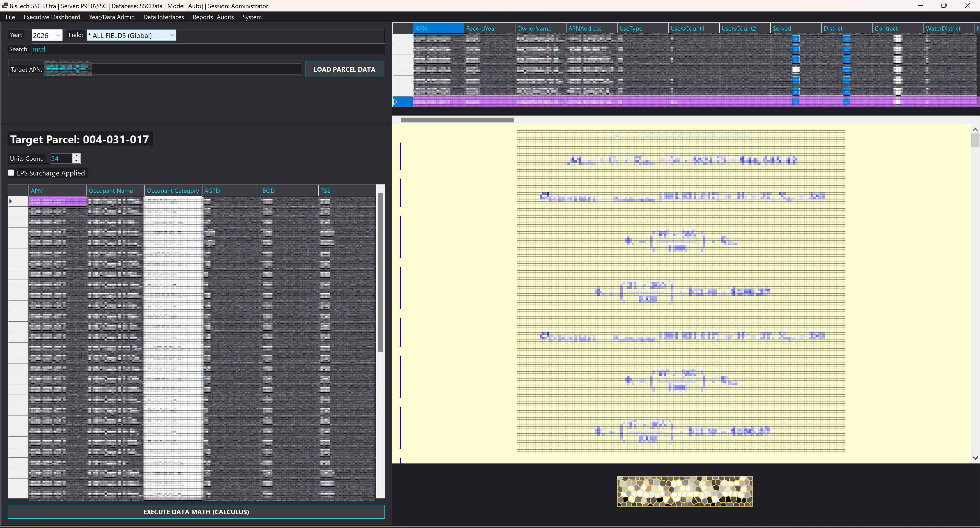This screenshot has width=980, height=528.
Task: Sort parcels grid by UsersCount2 header
Action: 745,28
